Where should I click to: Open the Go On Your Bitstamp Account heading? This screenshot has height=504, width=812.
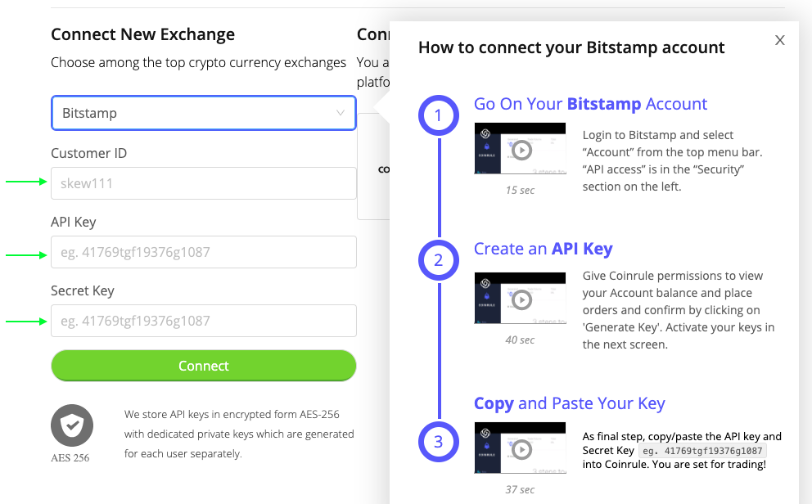[590, 104]
